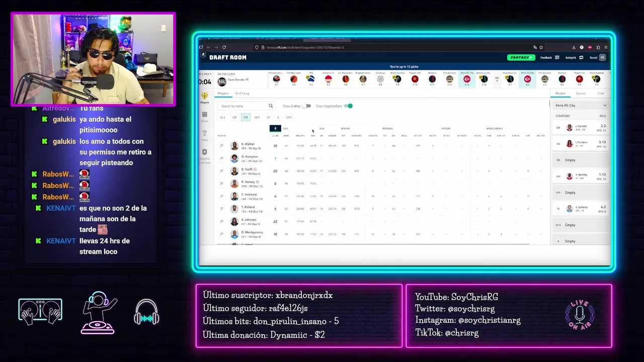Open T. Pollard's player name
The height and width of the screenshot is (362, 644).
tap(249, 207)
